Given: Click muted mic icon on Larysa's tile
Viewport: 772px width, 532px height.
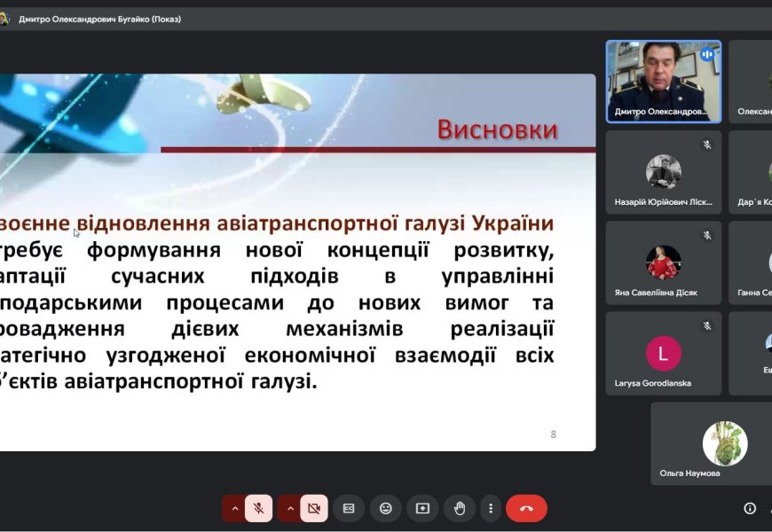Looking at the screenshot, I should (707, 325).
